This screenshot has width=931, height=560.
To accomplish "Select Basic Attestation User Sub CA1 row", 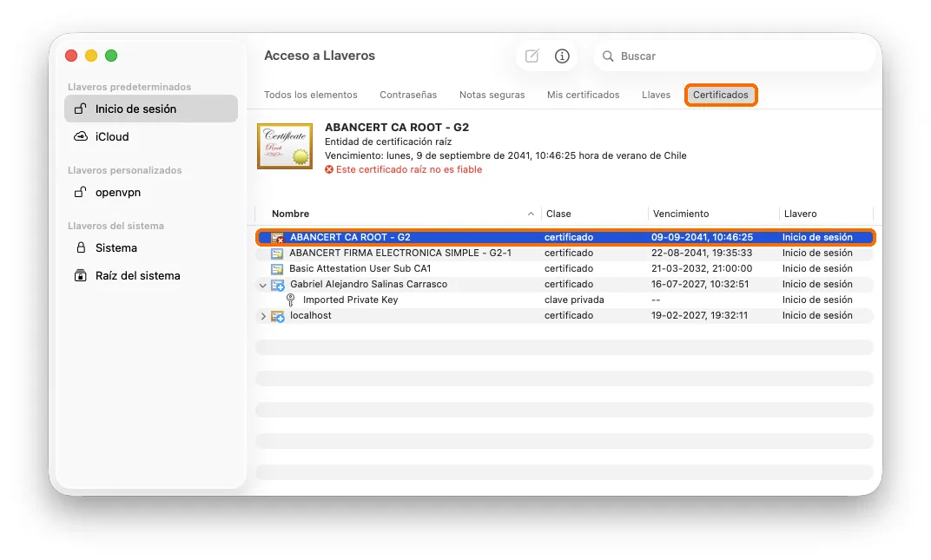I will [x=565, y=268].
